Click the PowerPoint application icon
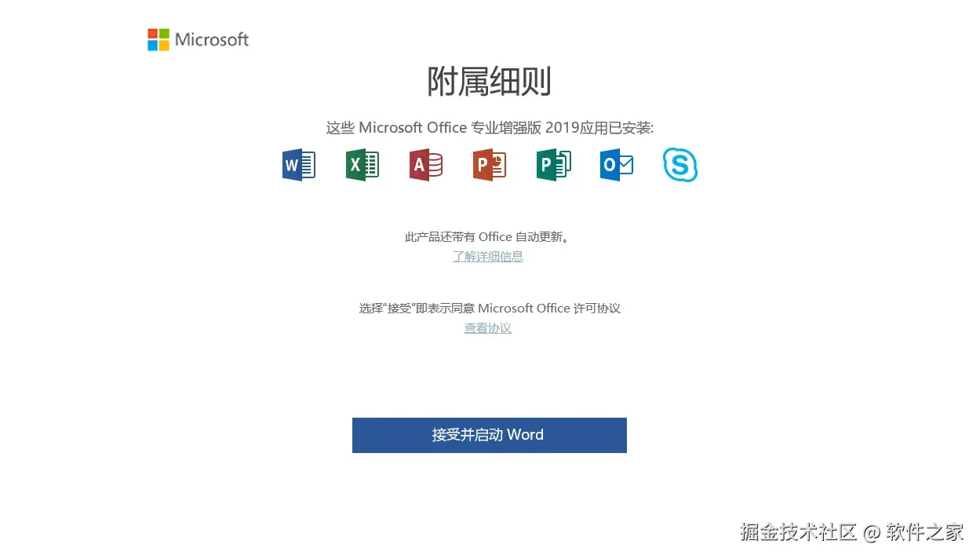The width and height of the screenshot is (980, 559). click(490, 165)
